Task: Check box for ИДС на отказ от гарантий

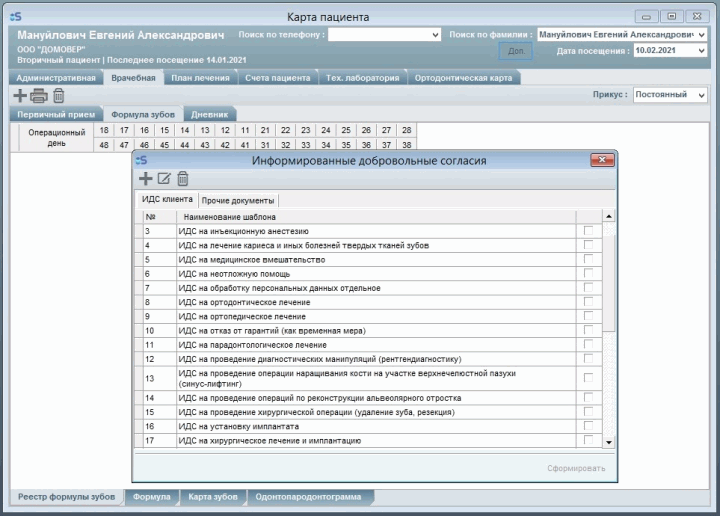Action: click(x=588, y=330)
